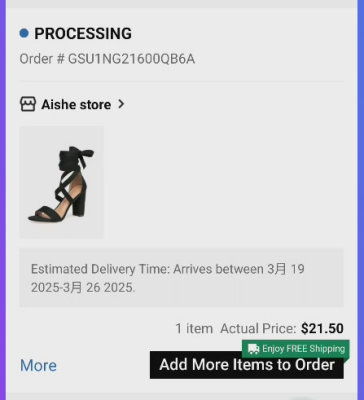Click the Actual Price label text

click(258, 329)
